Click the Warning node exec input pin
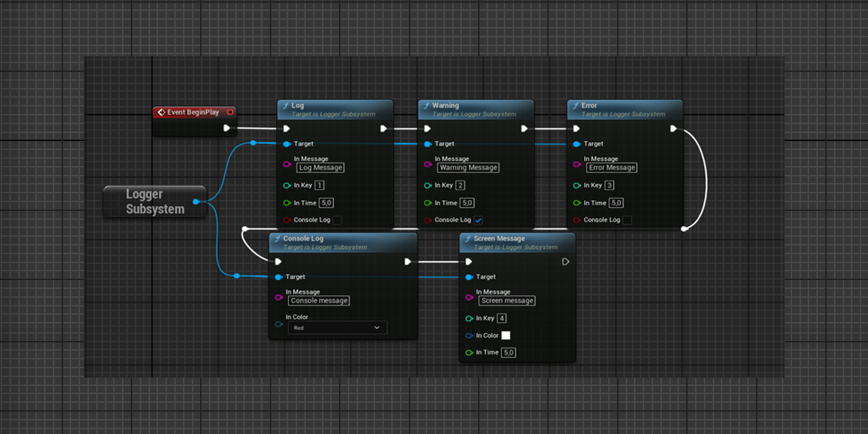 [427, 128]
